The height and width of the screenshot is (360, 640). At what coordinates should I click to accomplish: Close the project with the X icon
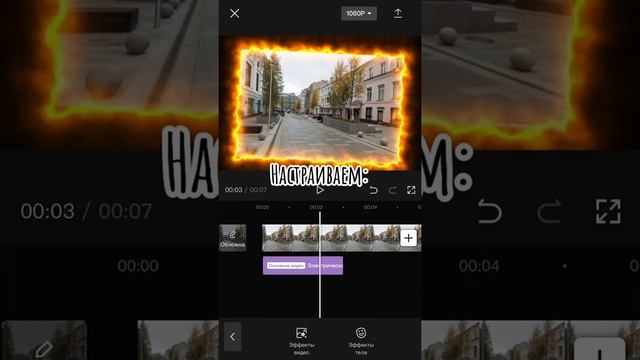[x=235, y=13]
